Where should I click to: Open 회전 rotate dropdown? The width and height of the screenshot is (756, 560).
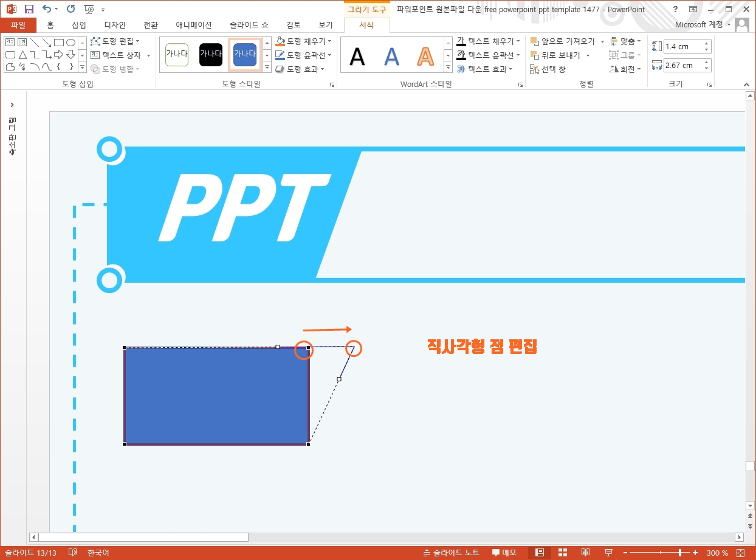[x=625, y=69]
